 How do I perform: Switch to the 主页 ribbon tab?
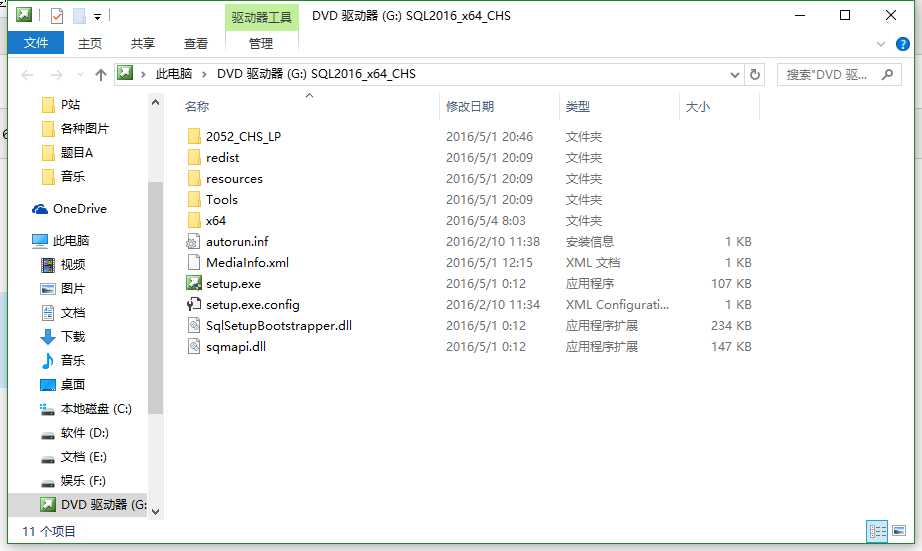coord(90,44)
